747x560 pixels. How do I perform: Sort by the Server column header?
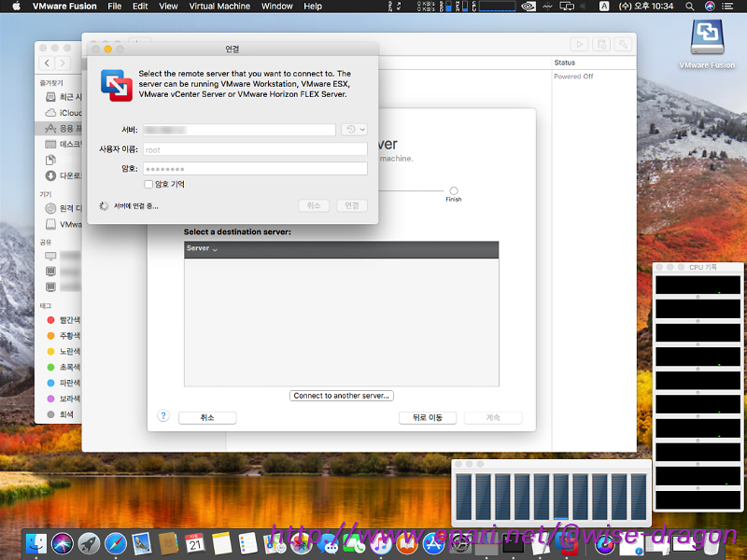[341, 249]
